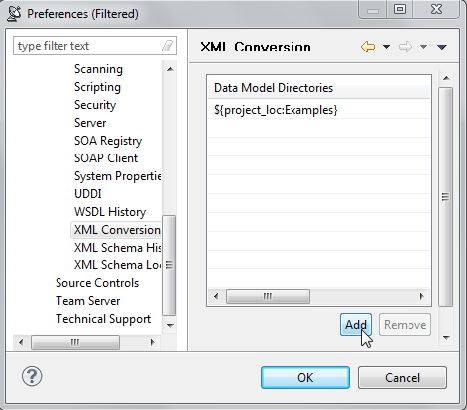Click OK to confirm preferences
This screenshot has height=410, width=467.
[305, 378]
